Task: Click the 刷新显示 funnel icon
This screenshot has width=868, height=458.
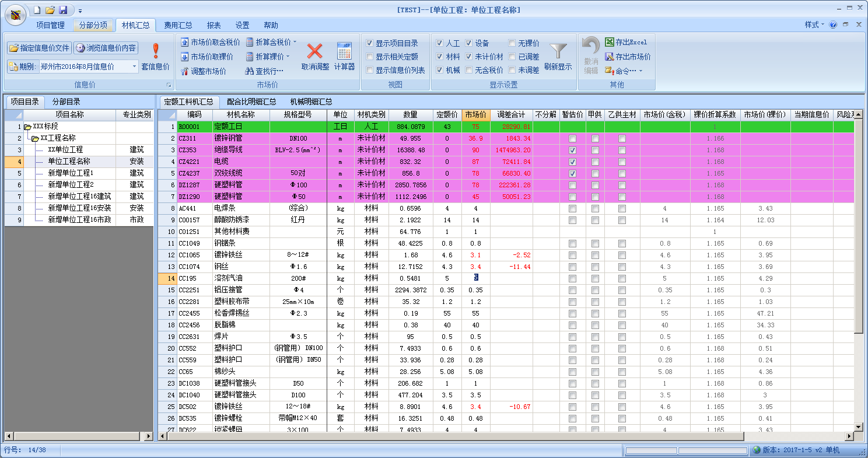Action: (x=558, y=57)
